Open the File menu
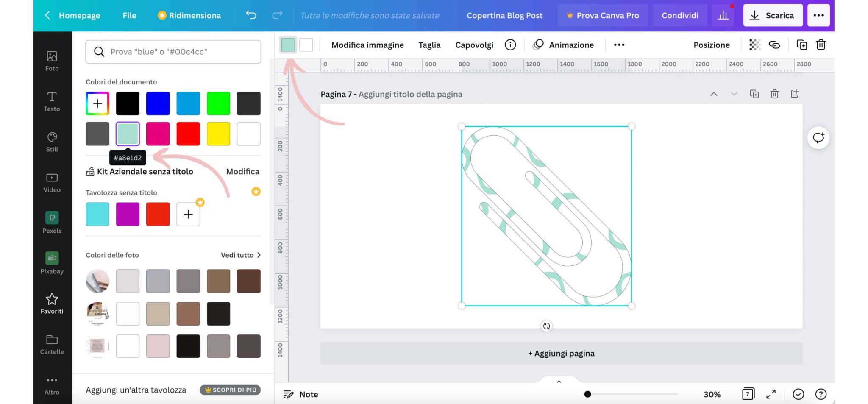This screenshot has height=404, width=868. click(x=129, y=15)
